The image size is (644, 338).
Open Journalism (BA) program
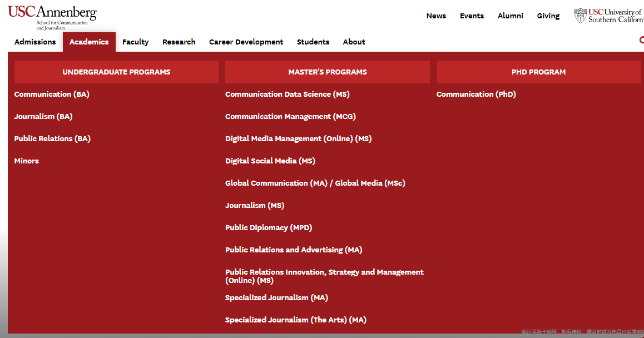pos(43,116)
